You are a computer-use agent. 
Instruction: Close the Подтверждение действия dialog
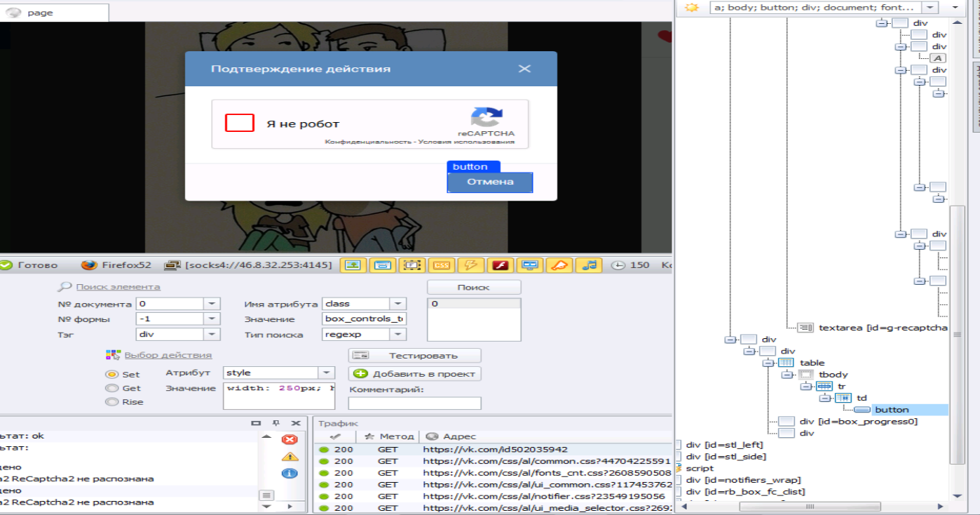pos(524,69)
